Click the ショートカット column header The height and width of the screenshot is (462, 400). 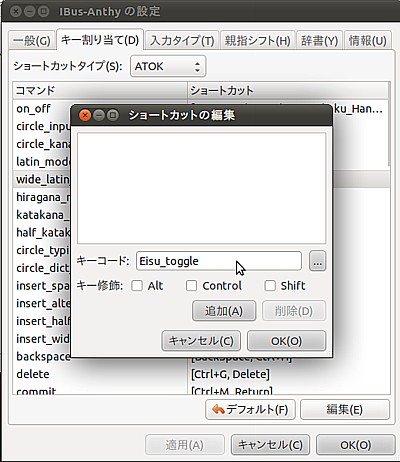pos(288,90)
